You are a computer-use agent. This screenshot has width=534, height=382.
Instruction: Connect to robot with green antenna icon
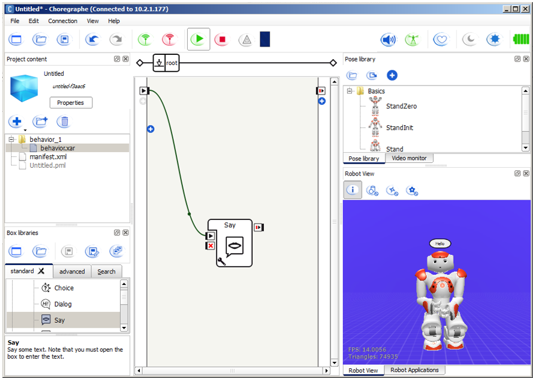coord(145,40)
